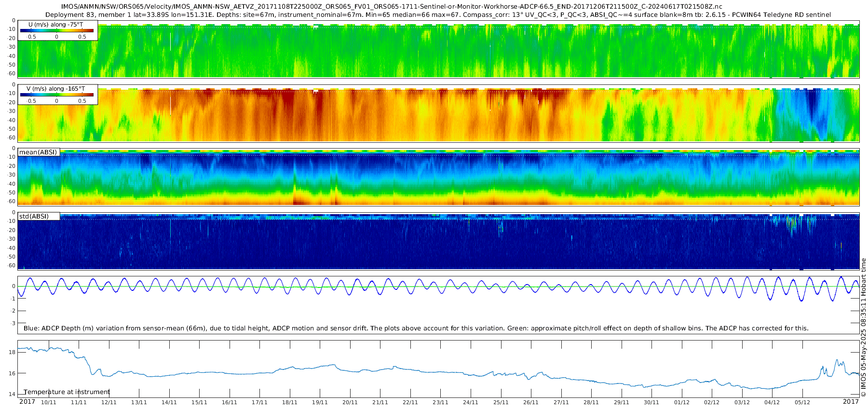Select the 'Deployment 83, member 1' subtitle line

click(x=438, y=15)
